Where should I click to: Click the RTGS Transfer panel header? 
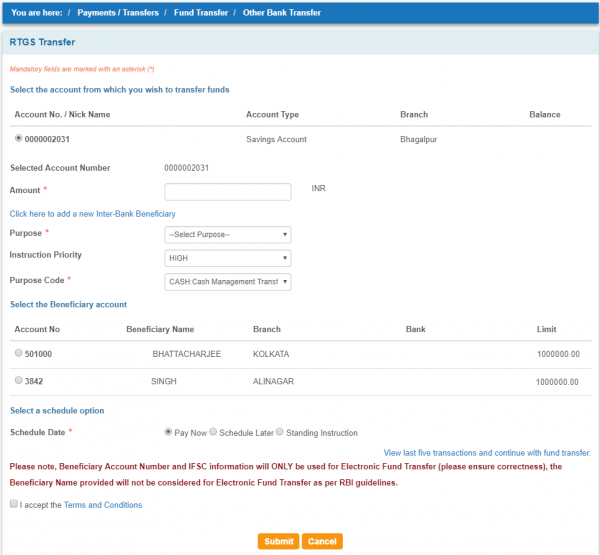click(42, 43)
